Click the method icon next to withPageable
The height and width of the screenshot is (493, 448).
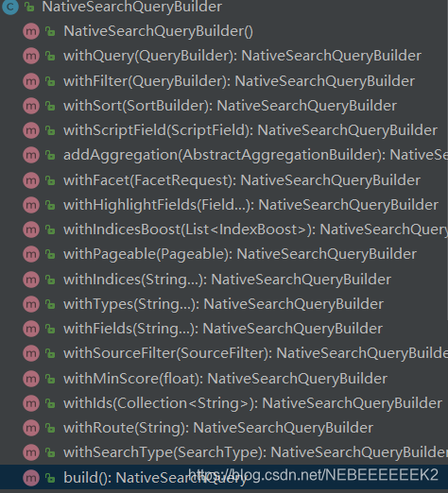31,254
